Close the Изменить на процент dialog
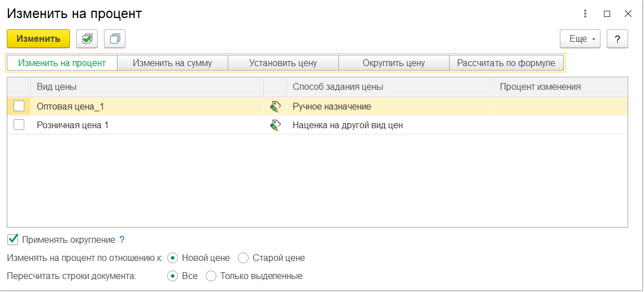Image resolution: width=644 pixels, height=292 pixels. (x=628, y=14)
